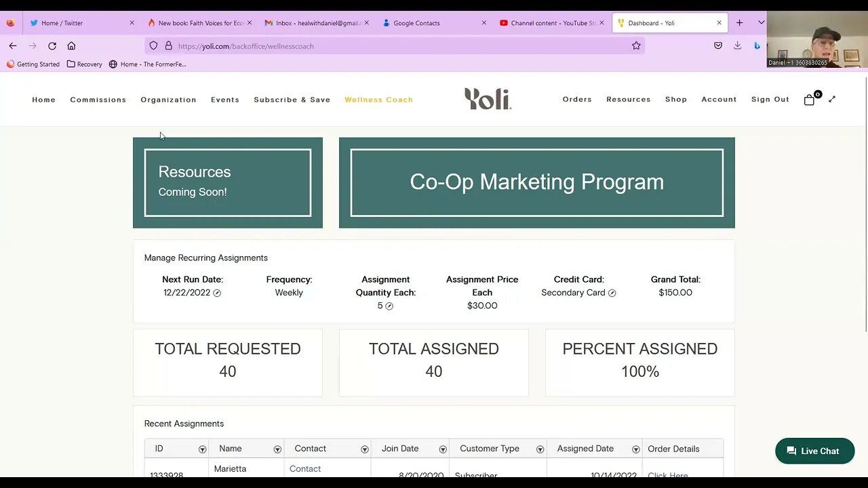
Task: Open the Events menu
Action: 225,100
